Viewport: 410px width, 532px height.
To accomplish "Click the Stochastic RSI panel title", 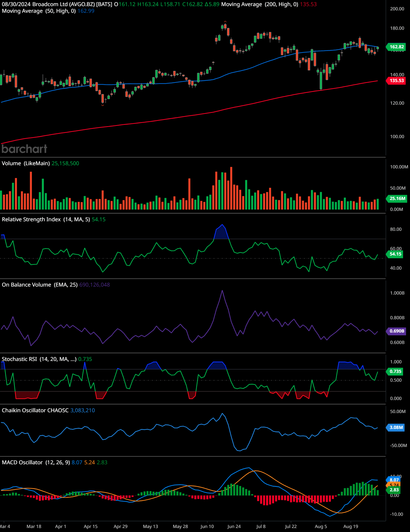I will tap(39, 359).
